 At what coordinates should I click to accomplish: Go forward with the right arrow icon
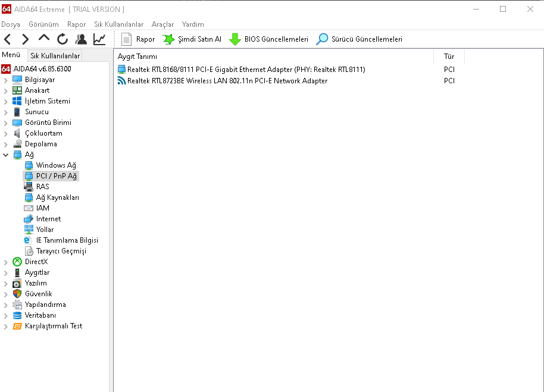pyautogui.click(x=25, y=39)
